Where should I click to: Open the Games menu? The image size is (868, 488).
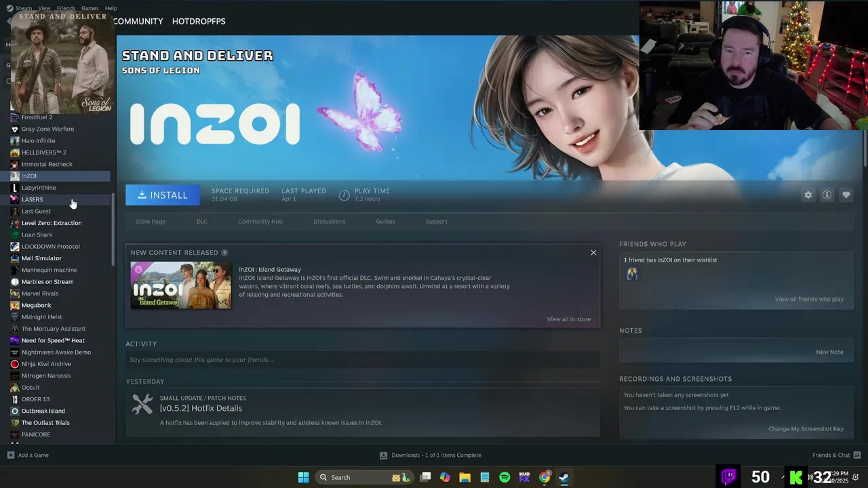90,8
